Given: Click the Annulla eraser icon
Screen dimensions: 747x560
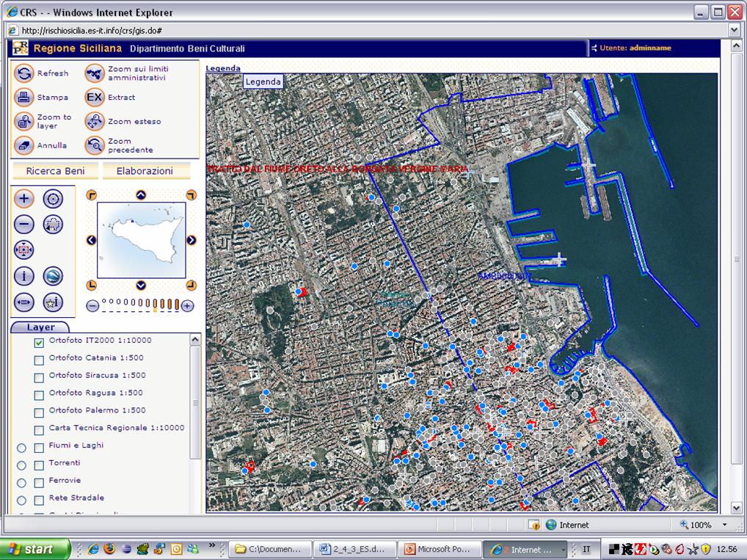Looking at the screenshot, I should click(x=25, y=145).
